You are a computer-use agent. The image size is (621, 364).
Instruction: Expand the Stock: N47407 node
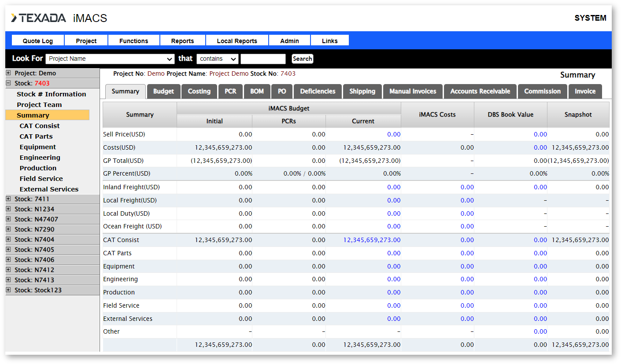point(8,219)
